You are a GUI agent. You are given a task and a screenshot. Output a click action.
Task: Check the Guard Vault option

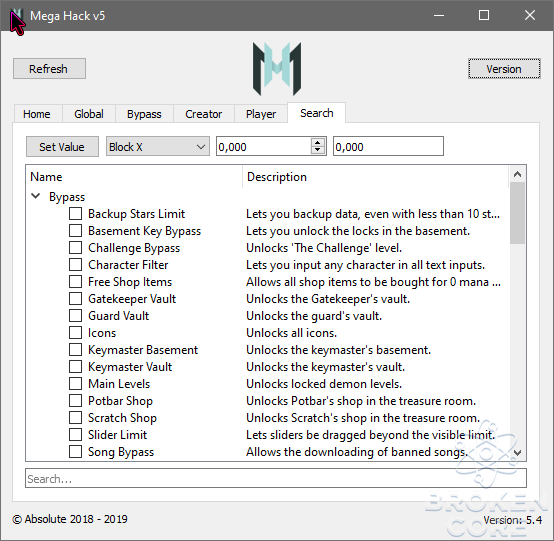coord(75,316)
